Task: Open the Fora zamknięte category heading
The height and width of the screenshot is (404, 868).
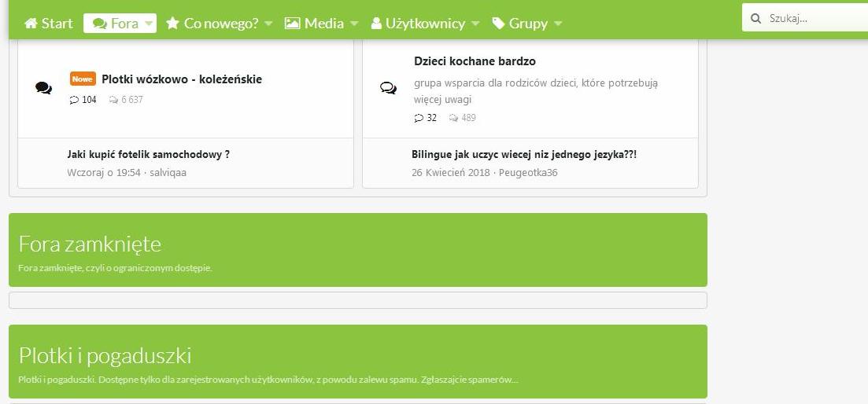Action: click(x=90, y=244)
